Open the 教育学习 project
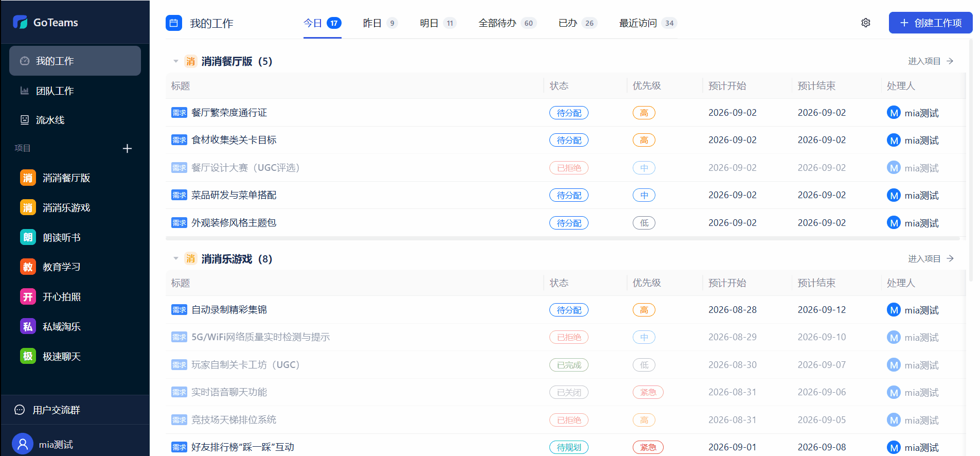The height and width of the screenshot is (456, 980). 75,267
